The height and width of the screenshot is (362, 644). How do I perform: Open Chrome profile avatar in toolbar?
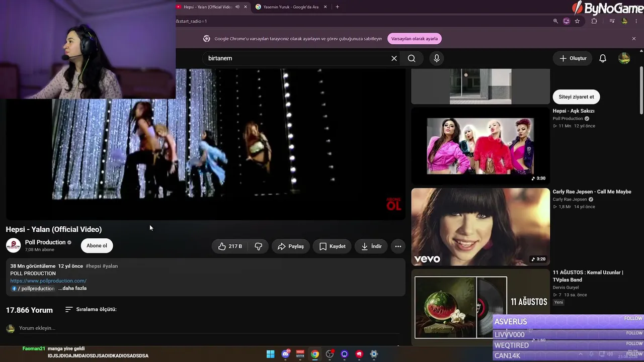[x=624, y=21]
